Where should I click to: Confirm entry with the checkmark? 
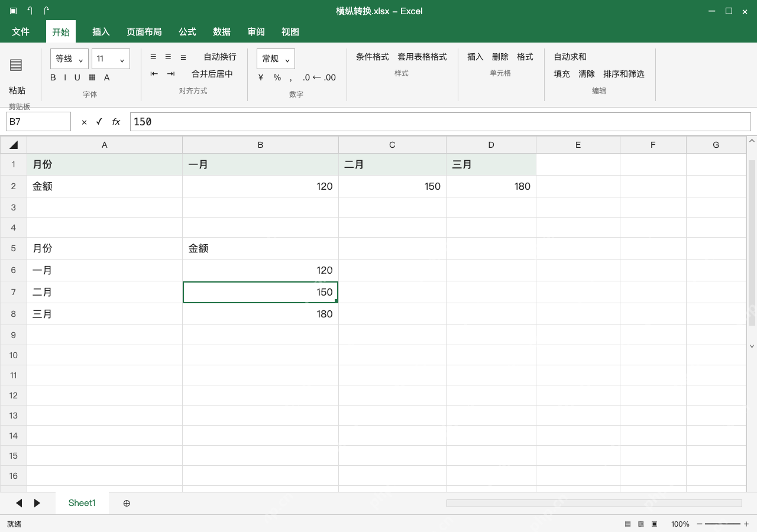coord(99,122)
